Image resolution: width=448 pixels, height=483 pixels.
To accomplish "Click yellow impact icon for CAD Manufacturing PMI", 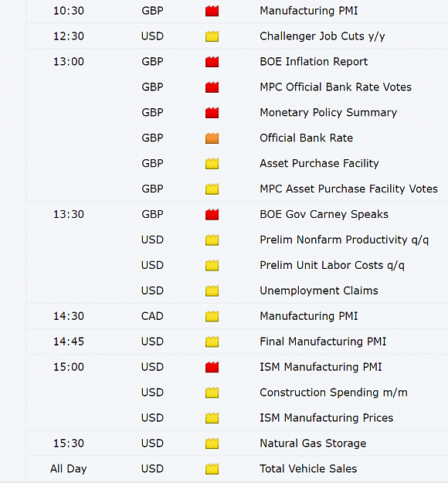I will 212,316.
